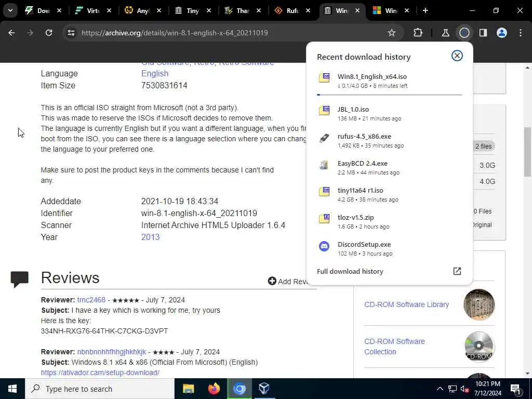This screenshot has width=532, height=399.
Task: Close the Rufu tab
Action: [308, 10]
